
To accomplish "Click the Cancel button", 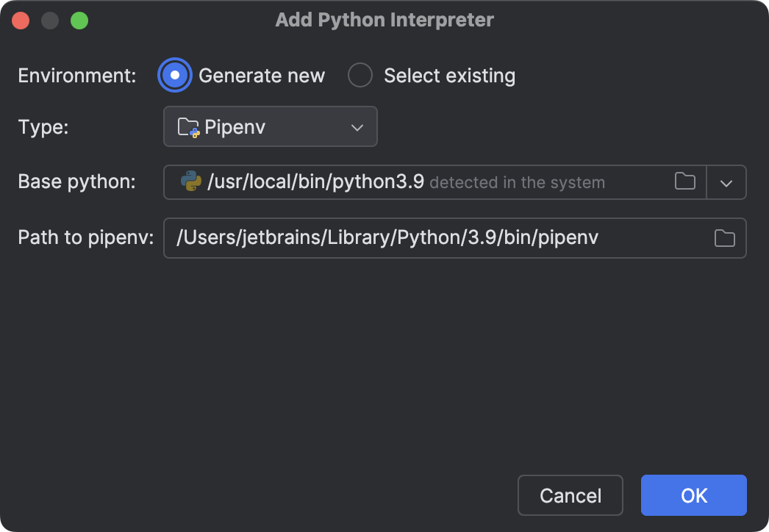I will 571,495.
